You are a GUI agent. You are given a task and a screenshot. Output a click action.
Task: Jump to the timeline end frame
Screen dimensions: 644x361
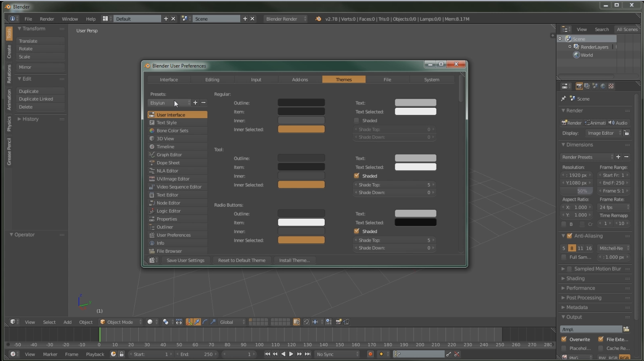coord(308,354)
